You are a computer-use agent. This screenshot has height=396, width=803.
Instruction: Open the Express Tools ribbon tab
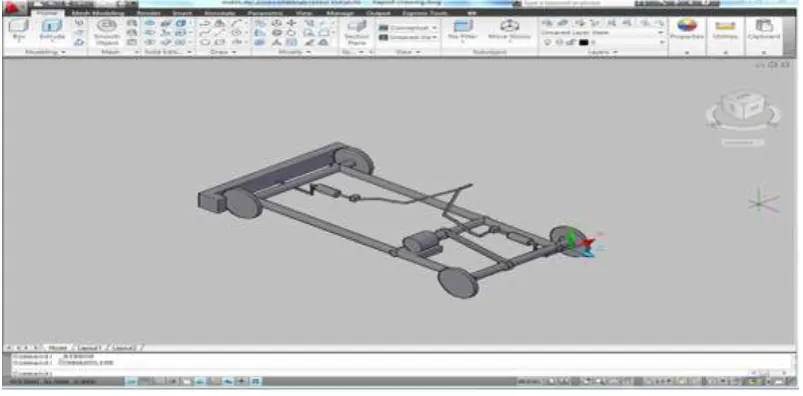425,13
